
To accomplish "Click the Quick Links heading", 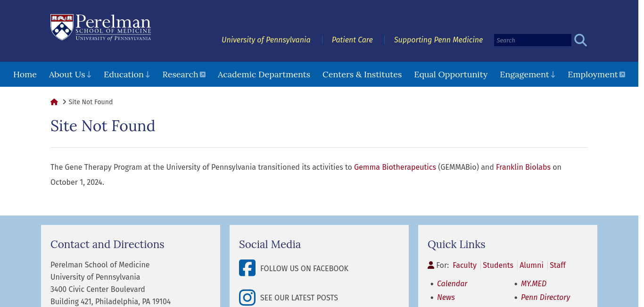I will coord(456,244).
